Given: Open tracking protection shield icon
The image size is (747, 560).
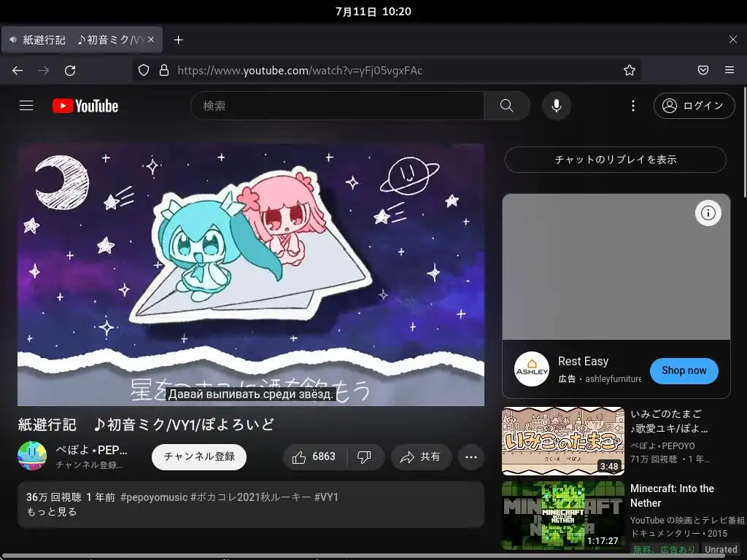Looking at the screenshot, I should coord(144,71).
